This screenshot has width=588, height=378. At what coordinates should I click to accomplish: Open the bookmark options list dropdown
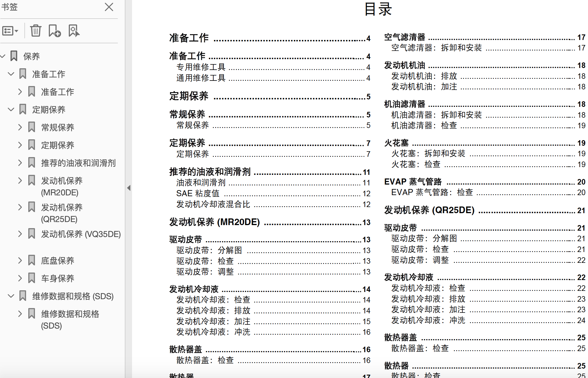click(x=10, y=31)
